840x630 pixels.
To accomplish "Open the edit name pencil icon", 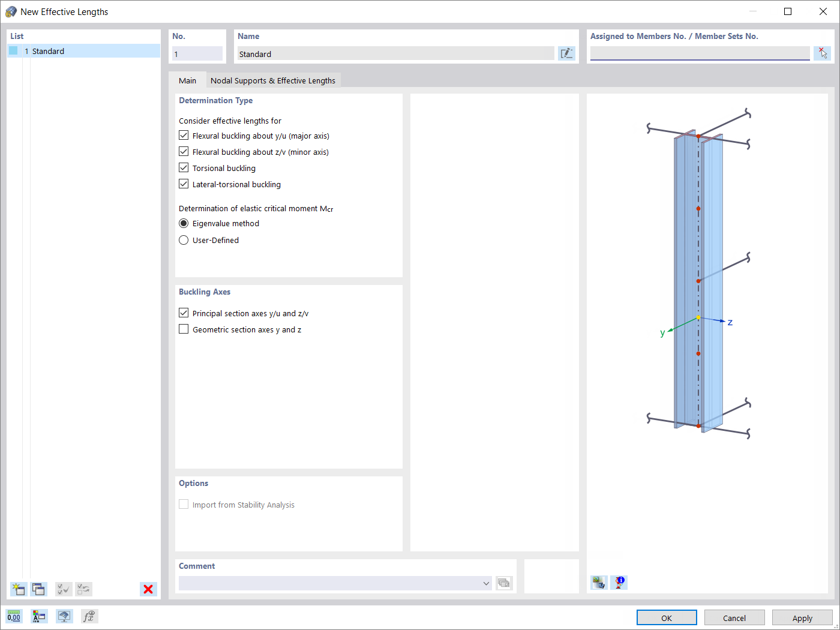I will tap(566, 53).
